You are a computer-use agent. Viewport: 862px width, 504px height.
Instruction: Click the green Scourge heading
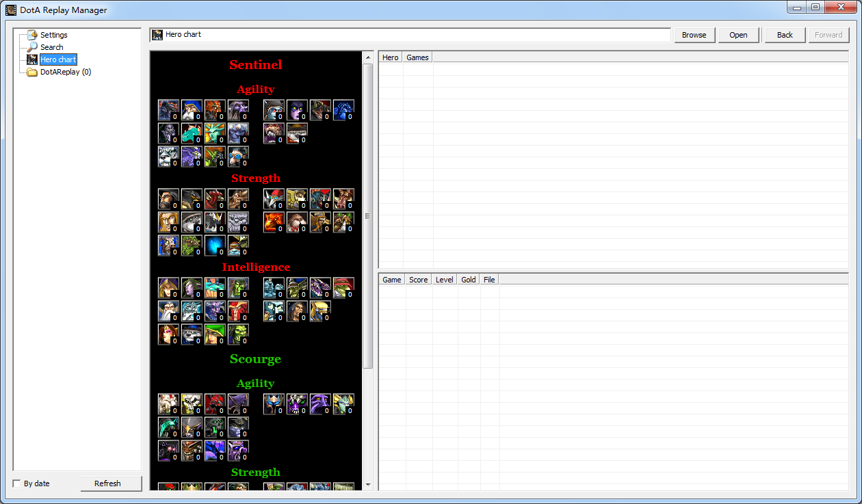[x=256, y=359]
